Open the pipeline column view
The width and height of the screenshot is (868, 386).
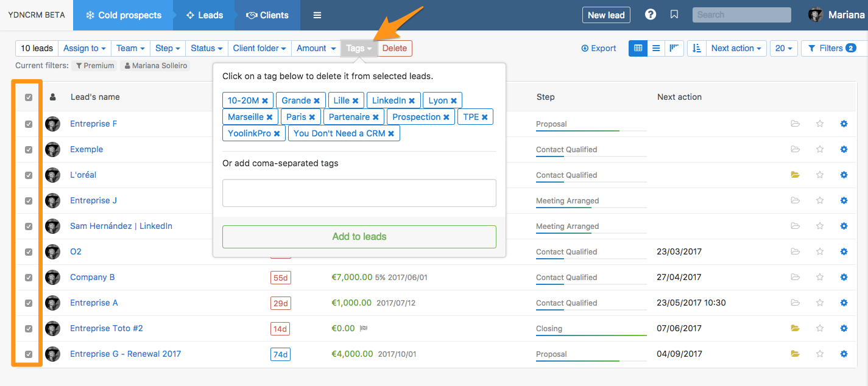click(x=675, y=47)
